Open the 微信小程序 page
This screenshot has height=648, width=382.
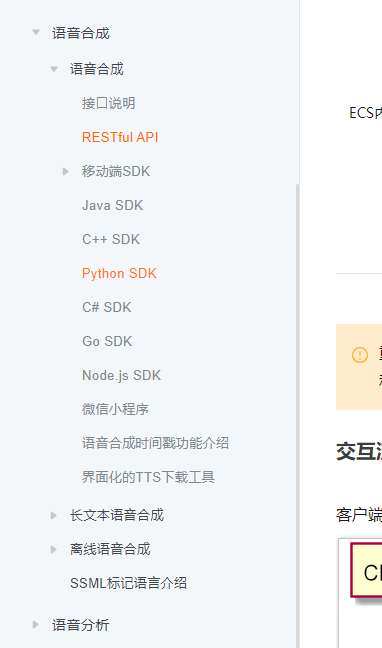click(x=115, y=409)
